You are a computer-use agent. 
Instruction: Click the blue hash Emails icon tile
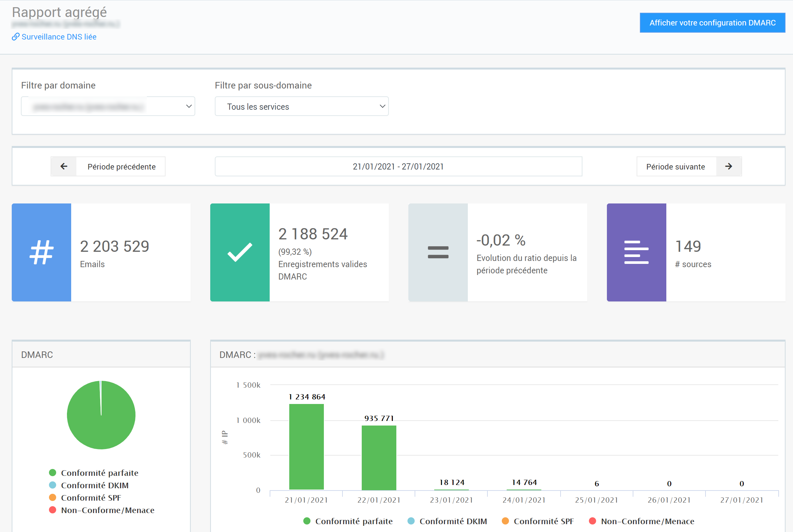click(41, 252)
